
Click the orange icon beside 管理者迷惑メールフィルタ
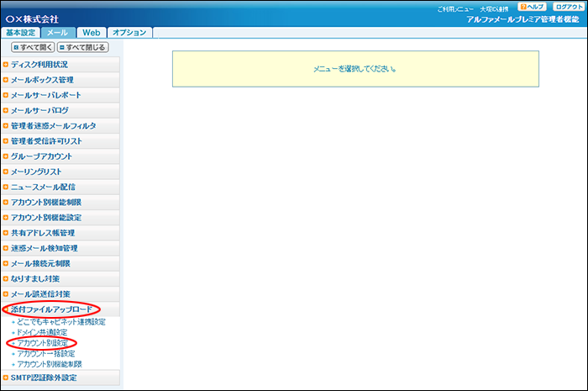[6, 125]
